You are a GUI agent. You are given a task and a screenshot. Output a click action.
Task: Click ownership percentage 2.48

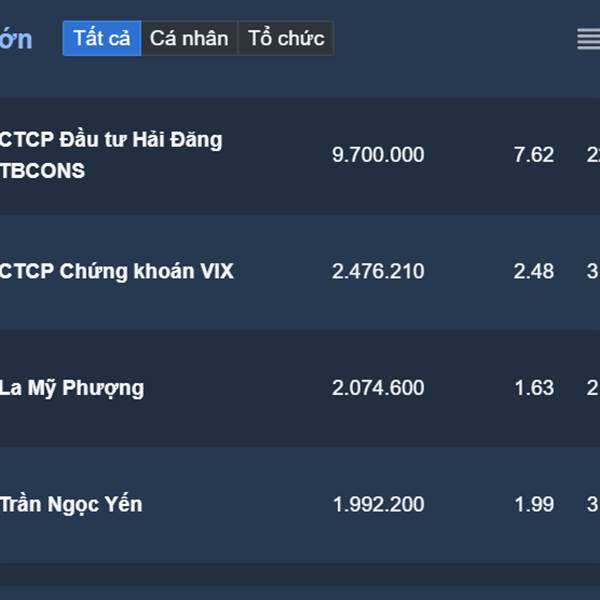click(534, 271)
